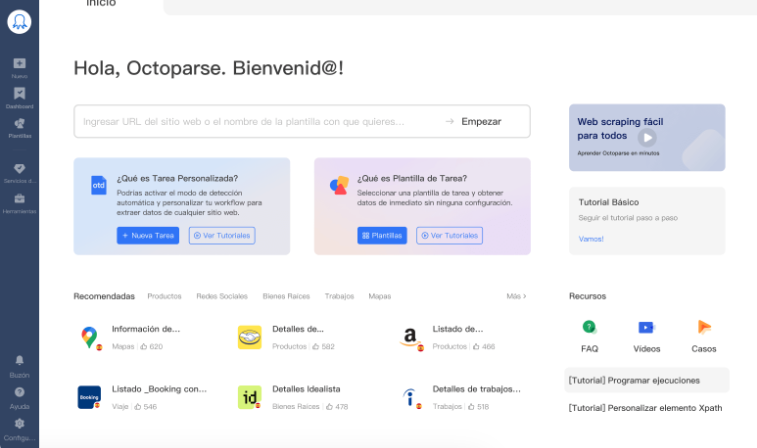This screenshot has height=448, width=757.
Task: Open the Videos resource icon
Action: click(646, 327)
